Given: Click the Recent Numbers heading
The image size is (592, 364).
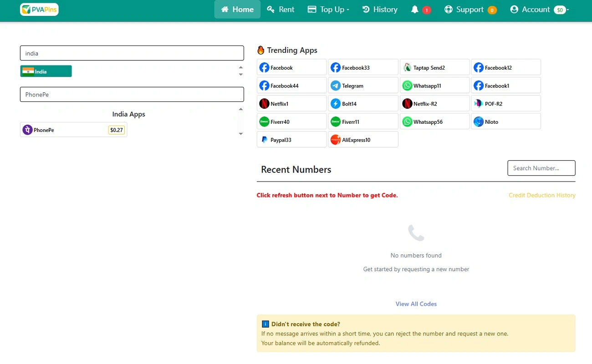Looking at the screenshot, I should (x=296, y=170).
